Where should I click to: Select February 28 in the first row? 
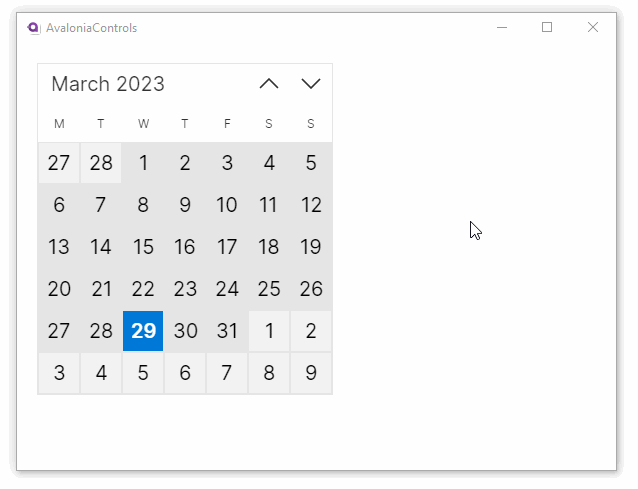point(101,163)
